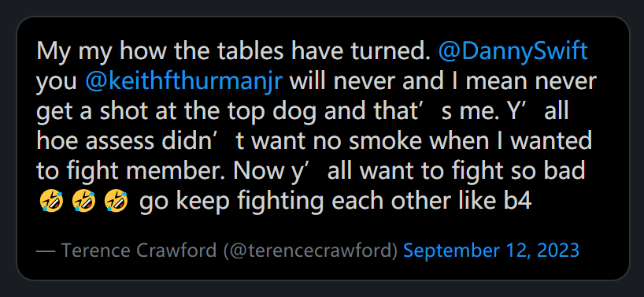Click the middle rolling-laughing emoji
Viewport: 644px width, 297px height.
tap(83, 202)
